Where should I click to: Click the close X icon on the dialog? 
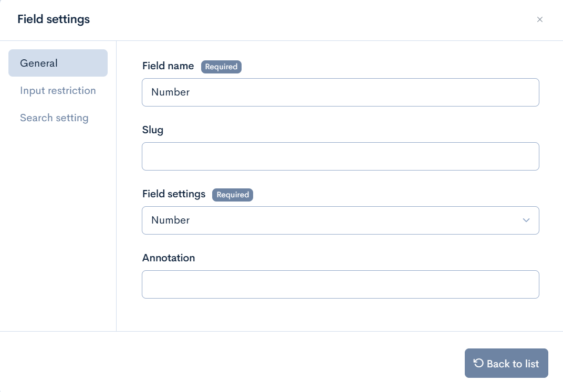tap(540, 19)
